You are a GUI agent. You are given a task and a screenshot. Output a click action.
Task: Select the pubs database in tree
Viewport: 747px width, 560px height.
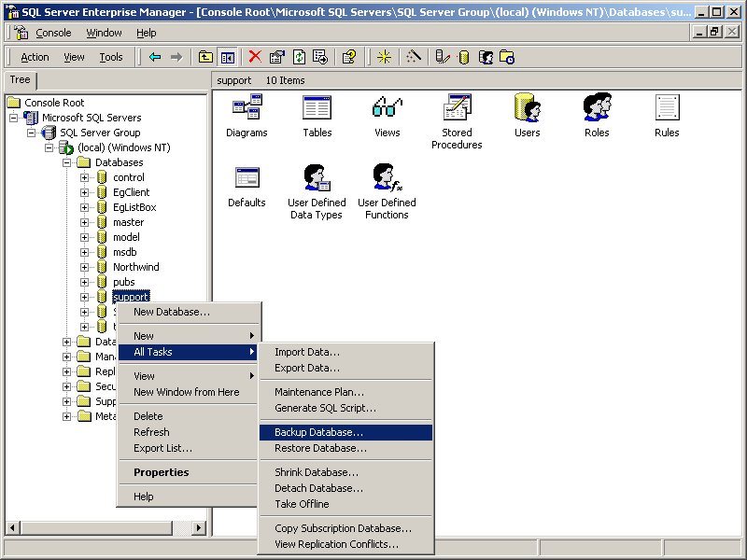tap(123, 282)
